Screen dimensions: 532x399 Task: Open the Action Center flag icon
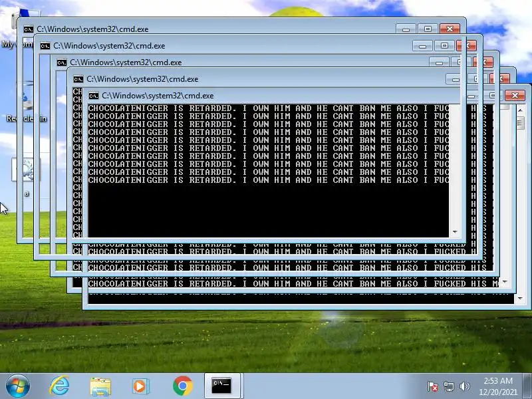pos(433,386)
